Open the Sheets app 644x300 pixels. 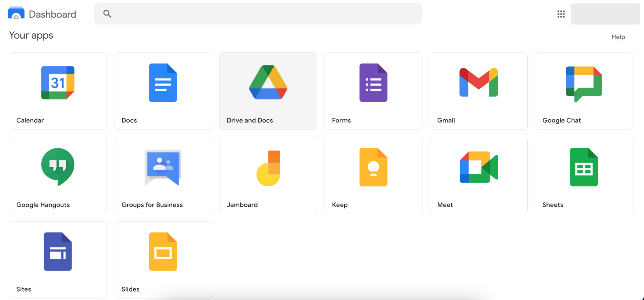click(584, 175)
